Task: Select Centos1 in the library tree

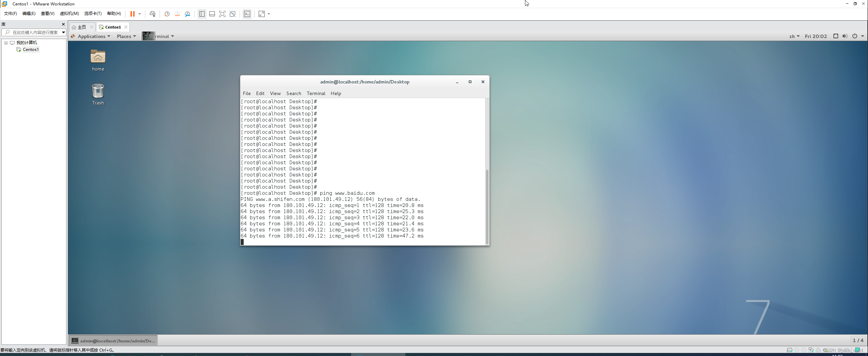Action: (x=31, y=50)
